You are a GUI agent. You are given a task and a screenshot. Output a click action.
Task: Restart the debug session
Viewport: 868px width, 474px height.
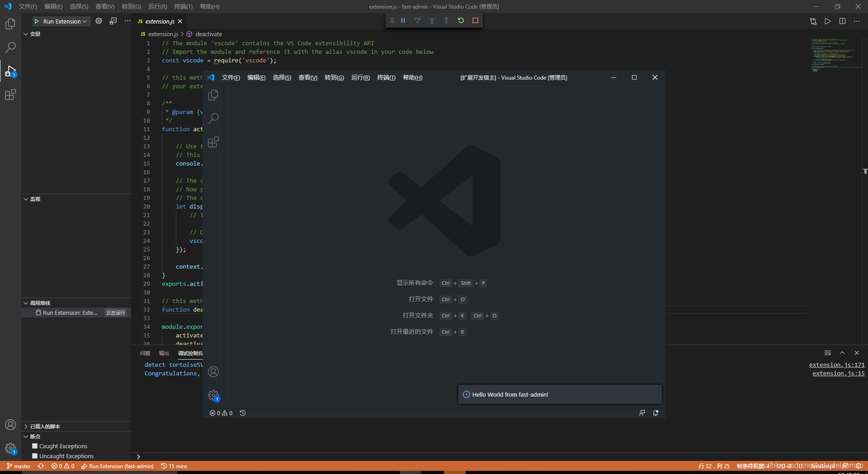pos(461,20)
